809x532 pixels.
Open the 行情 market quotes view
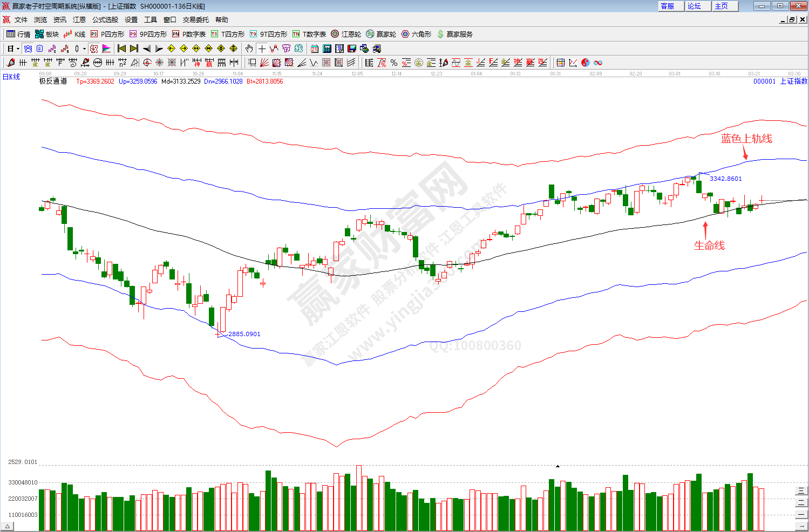(18, 34)
